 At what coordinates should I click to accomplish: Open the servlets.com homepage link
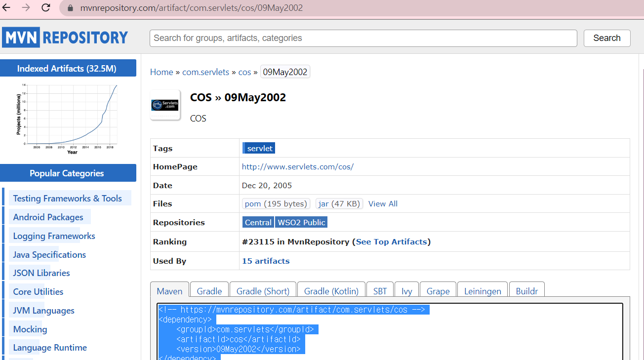click(x=298, y=167)
